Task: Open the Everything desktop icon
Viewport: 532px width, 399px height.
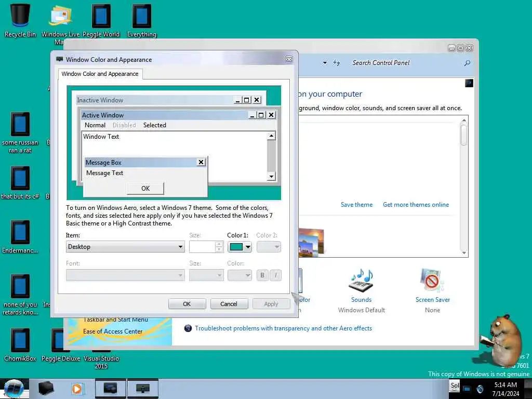Action: pyautogui.click(x=142, y=21)
